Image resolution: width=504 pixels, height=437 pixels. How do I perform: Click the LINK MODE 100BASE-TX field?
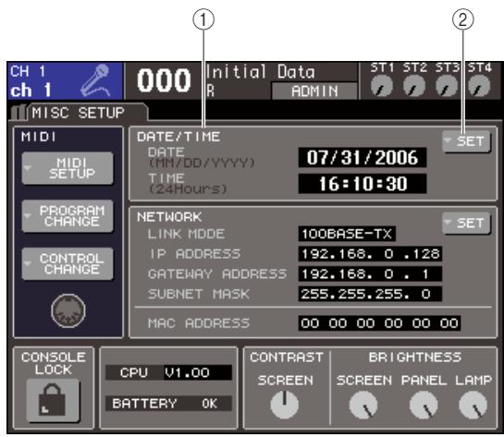click(347, 234)
